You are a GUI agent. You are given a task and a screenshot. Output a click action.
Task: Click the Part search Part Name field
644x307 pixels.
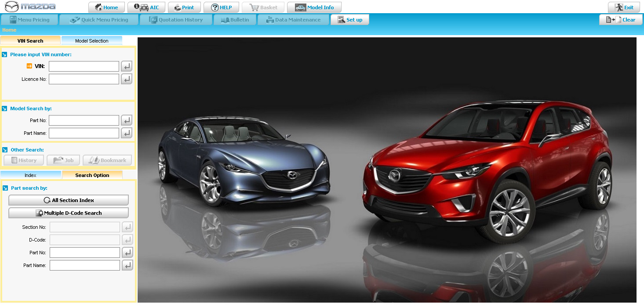[x=85, y=265]
